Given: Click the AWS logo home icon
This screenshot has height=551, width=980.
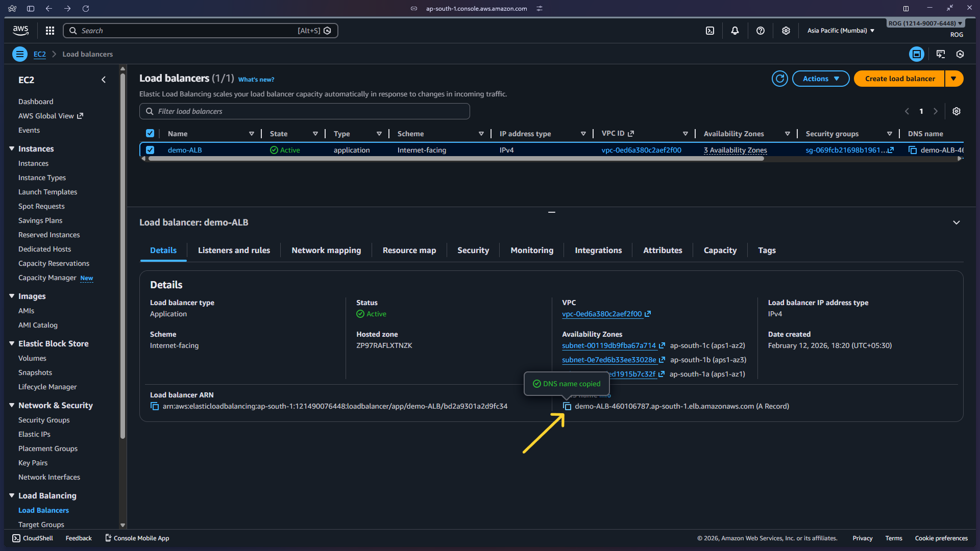Looking at the screenshot, I should tap(20, 31).
